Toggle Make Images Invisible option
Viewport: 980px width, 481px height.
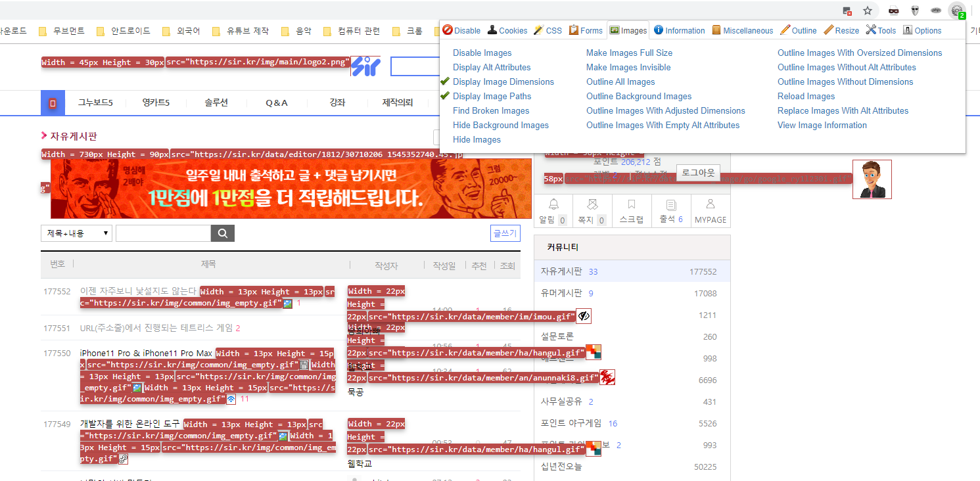point(628,67)
